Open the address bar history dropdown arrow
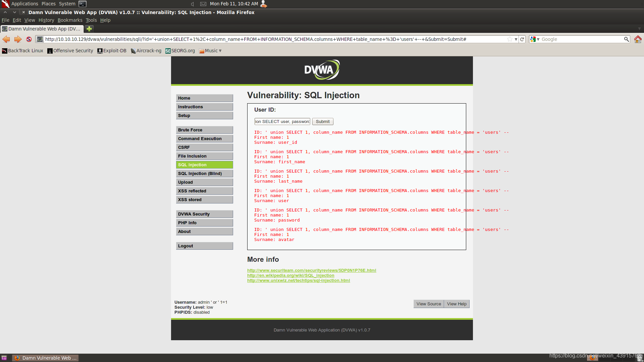Screen dimensions: 644x362 (516, 39)
